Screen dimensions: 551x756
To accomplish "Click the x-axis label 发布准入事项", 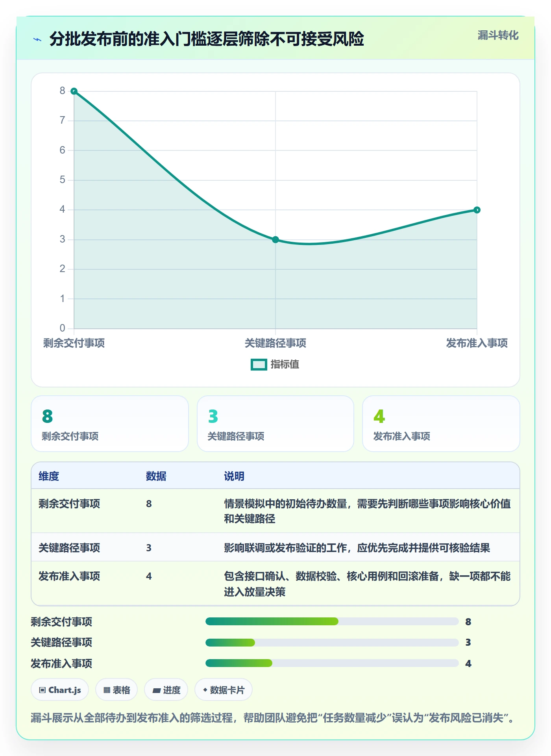I will (x=477, y=343).
